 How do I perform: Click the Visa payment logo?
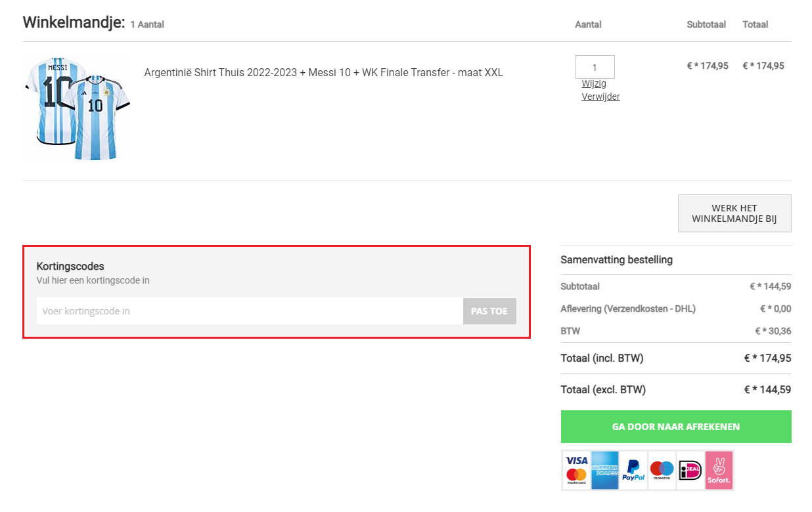coord(576,461)
